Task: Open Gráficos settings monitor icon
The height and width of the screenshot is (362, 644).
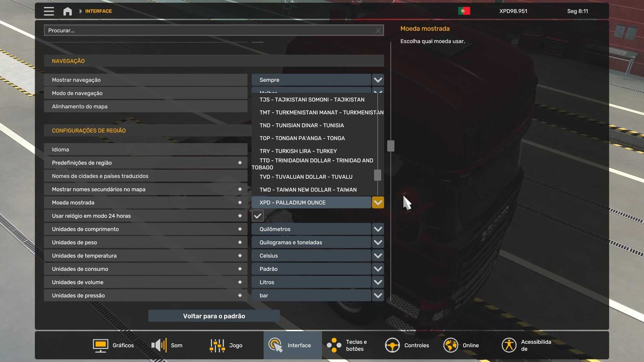Action: click(x=100, y=345)
